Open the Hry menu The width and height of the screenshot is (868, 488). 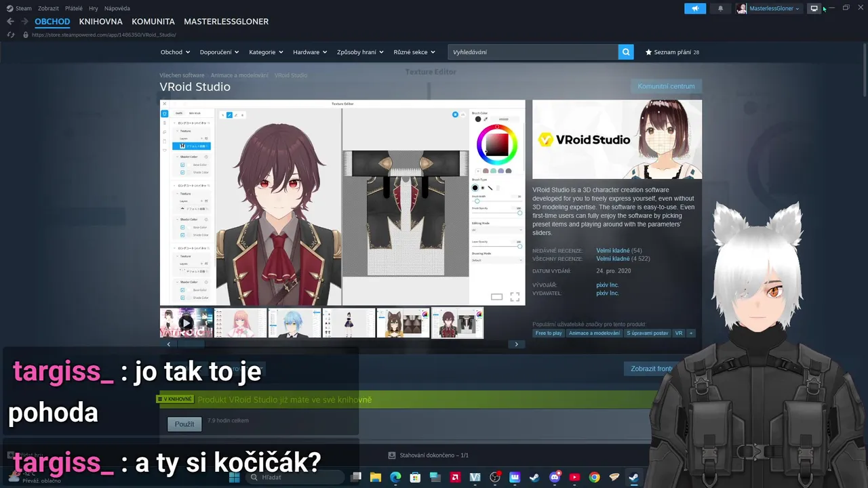coord(94,8)
